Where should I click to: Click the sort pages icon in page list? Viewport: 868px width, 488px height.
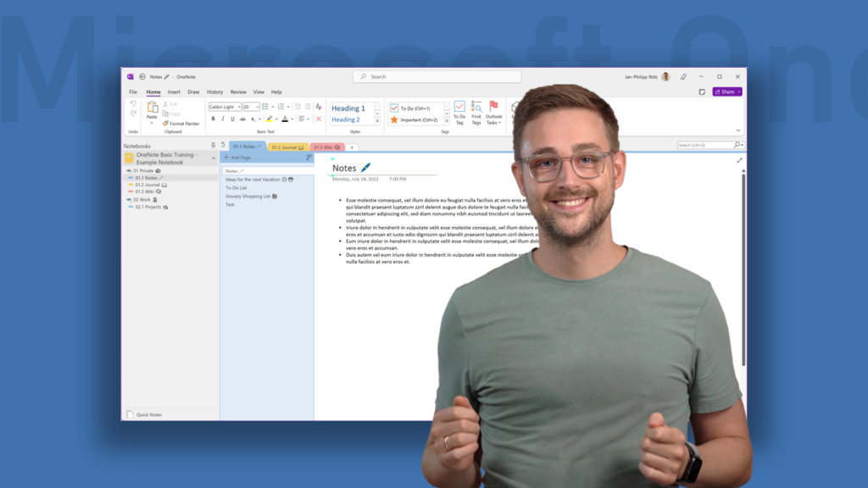pos(309,158)
